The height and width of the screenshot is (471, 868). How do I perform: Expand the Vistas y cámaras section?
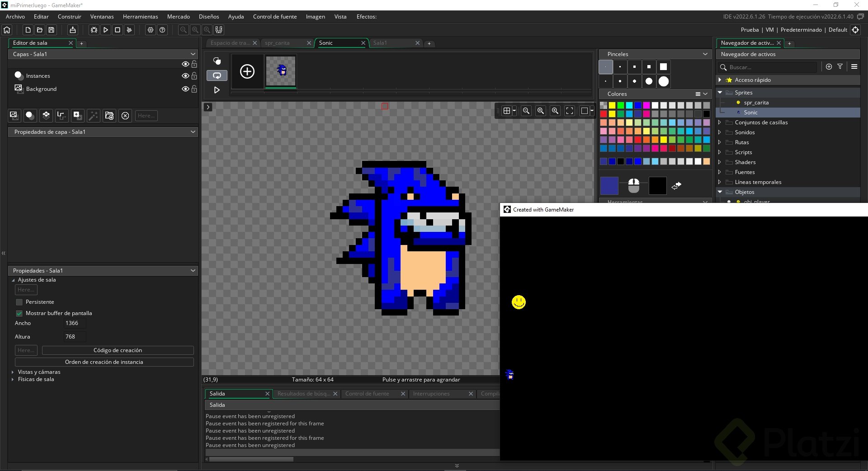(13, 372)
